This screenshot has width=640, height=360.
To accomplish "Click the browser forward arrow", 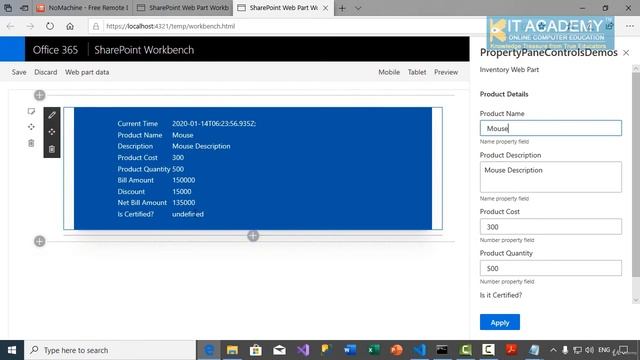I will (30, 26).
